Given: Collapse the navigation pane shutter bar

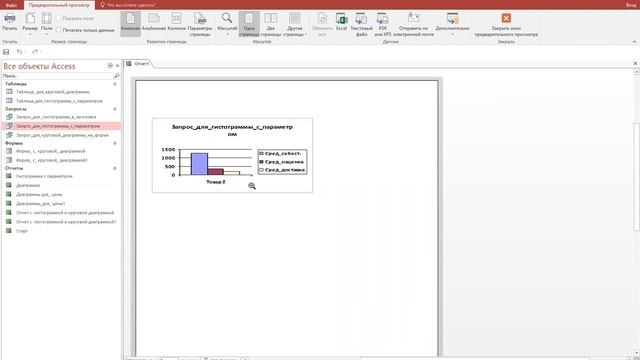Looking at the screenshot, I should [x=118, y=66].
